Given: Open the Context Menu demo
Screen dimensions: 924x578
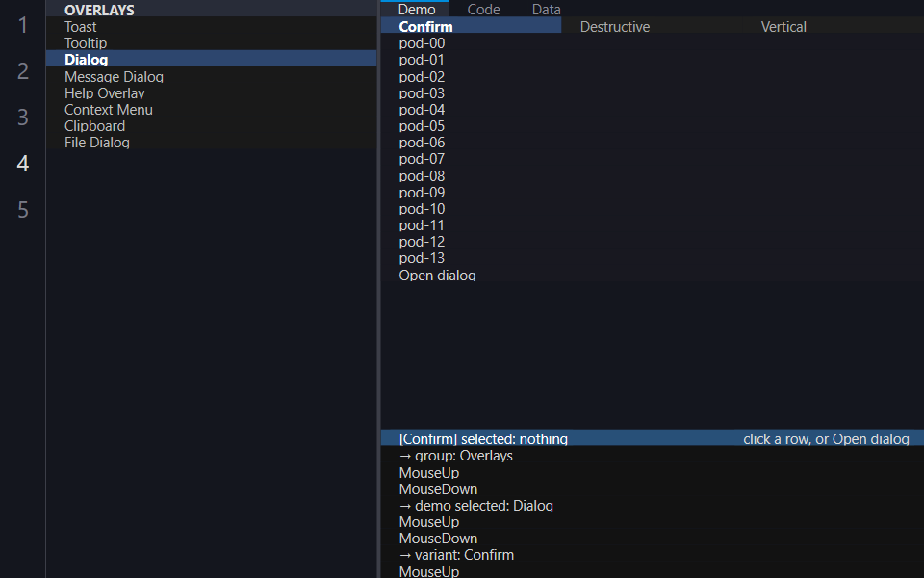Looking at the screenshot, I should [211, 110].
